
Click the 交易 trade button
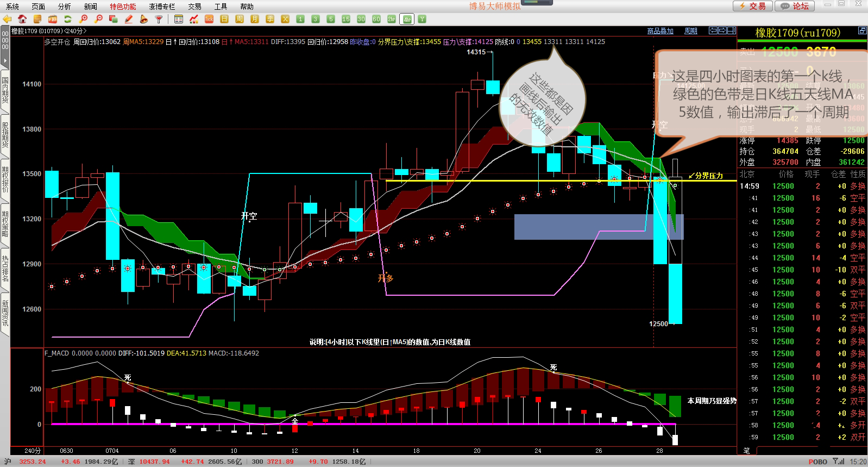point(752,6)
